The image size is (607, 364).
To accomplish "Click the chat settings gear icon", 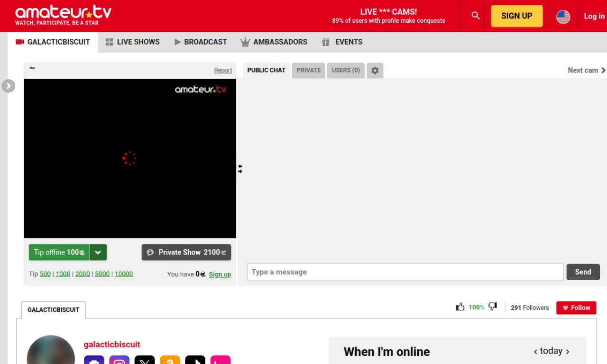I will coord(375,71).
